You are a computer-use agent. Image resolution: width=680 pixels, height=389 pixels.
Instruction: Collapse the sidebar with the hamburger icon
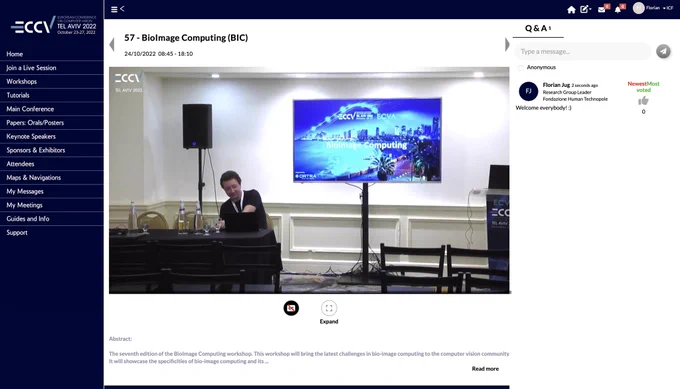tap(114, 9)
